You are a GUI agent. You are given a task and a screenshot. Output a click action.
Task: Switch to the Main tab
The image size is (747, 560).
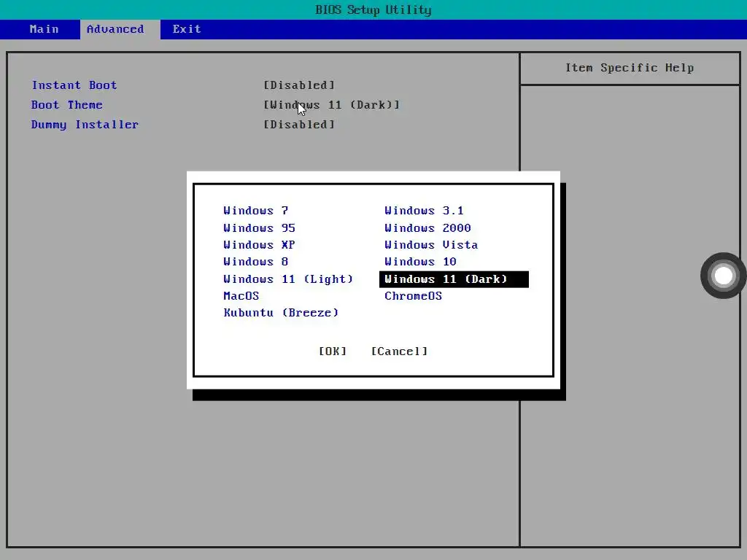(44, 29)
